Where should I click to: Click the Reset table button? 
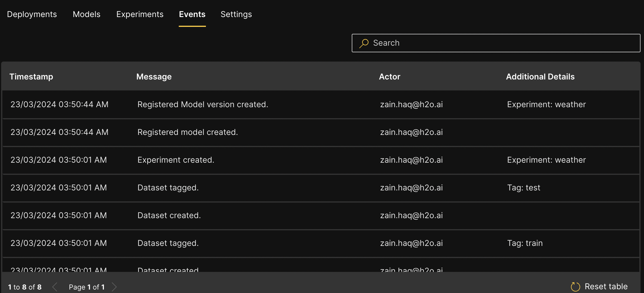coord(599,287)
